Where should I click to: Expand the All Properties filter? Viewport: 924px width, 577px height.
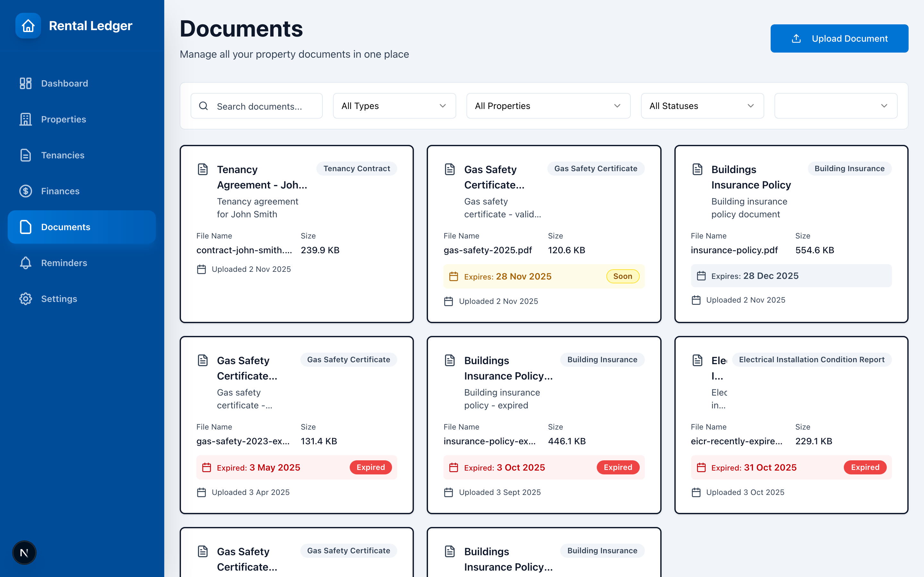point(548,106)
